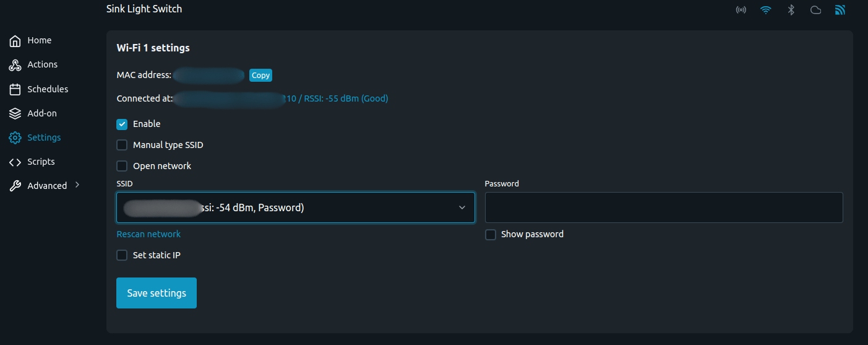Click the Wi-Fi status icon in header
This screenshot has height=345, width=868.
(x=766, y=10)
